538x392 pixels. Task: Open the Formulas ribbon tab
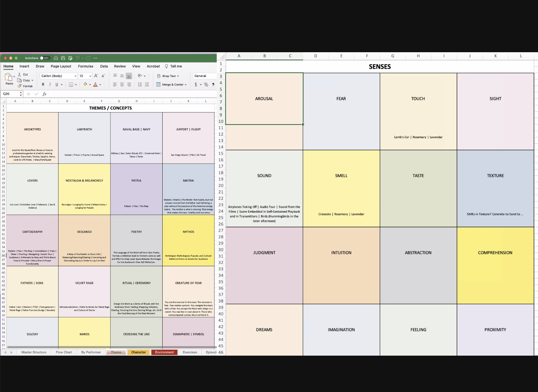(x=86, y=66)
